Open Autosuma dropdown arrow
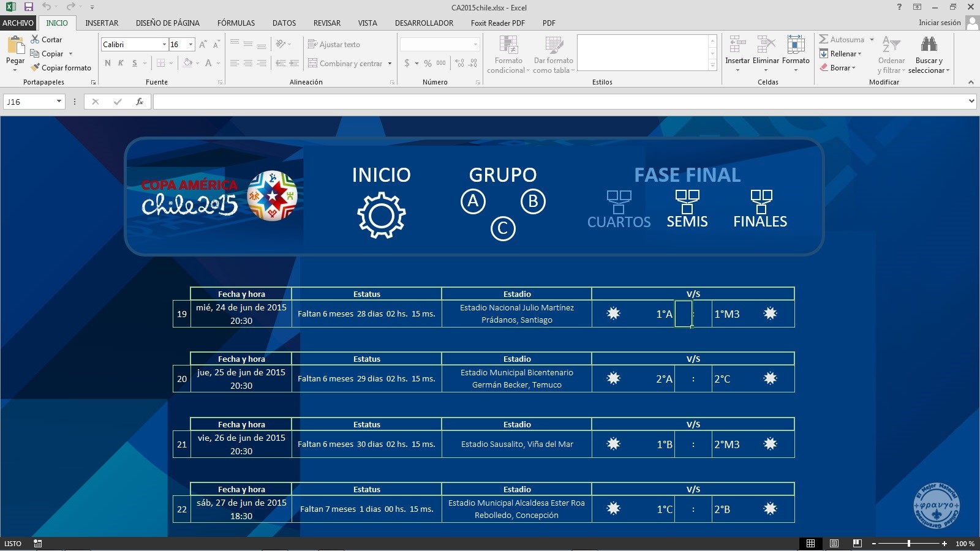 (x=872, y=39)
